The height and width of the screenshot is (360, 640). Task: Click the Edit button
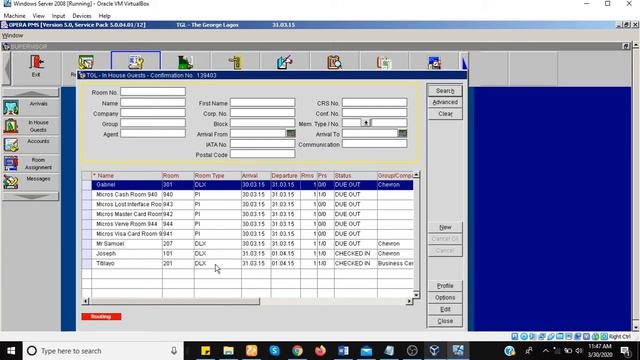[445, 309]
